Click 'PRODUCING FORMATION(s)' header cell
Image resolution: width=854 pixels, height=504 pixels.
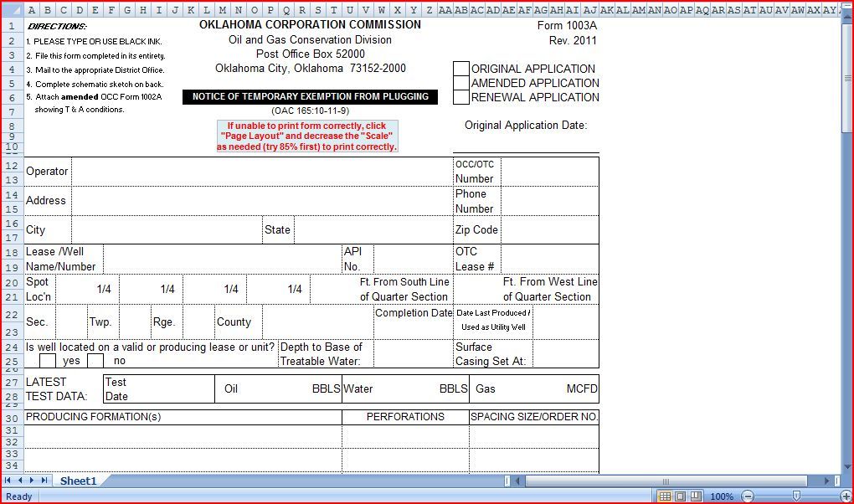[x=183, y=417]
